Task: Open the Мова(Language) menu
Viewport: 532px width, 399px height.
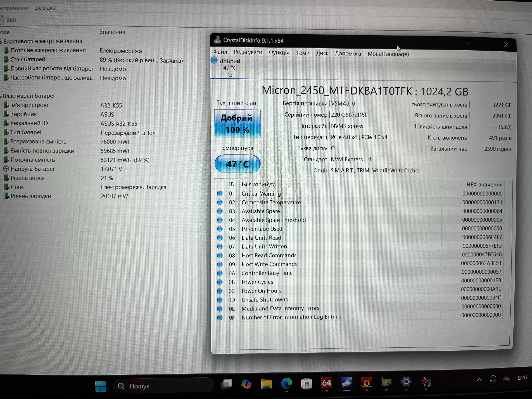Action: [388, 54]
